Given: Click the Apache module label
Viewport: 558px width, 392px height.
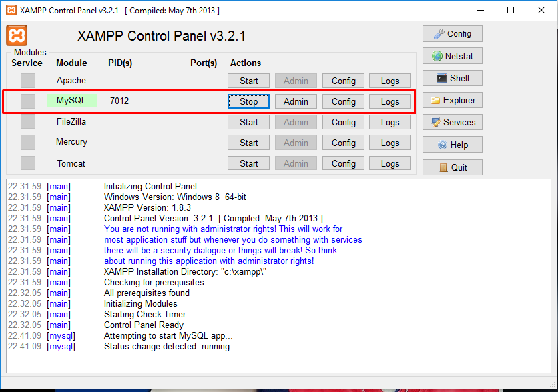Looking at the screenshot, I should 71,80.
